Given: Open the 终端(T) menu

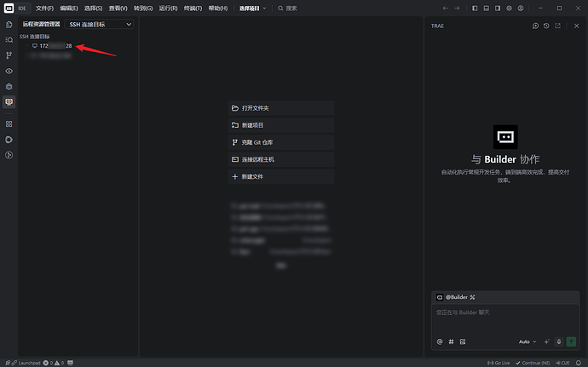Looking at the screenshot, I should pyautogui.click(x=193, y=9).
